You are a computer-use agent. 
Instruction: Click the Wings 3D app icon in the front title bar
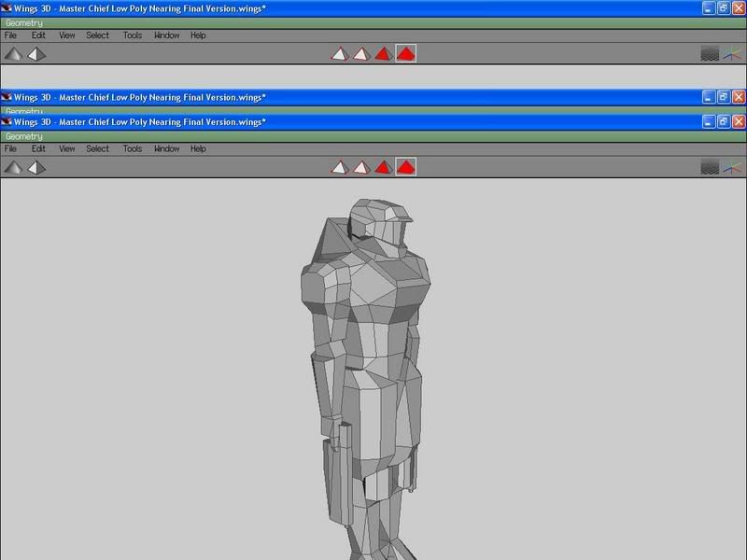(7, 122)
